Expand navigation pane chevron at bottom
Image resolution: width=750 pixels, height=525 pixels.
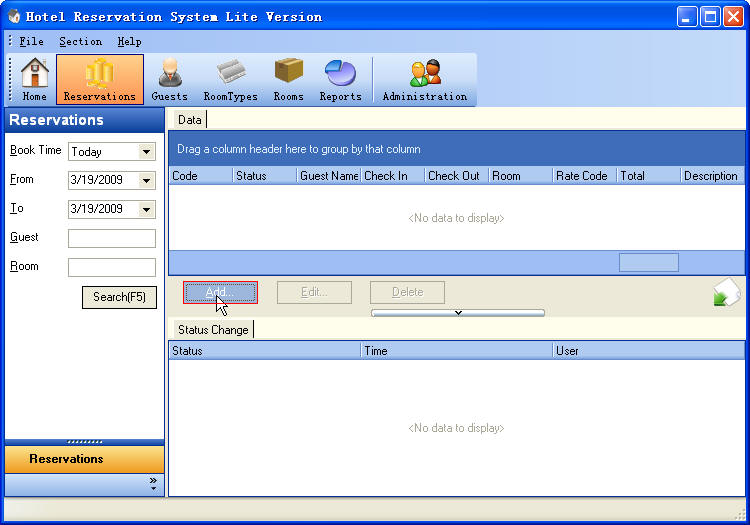(153, 484)
